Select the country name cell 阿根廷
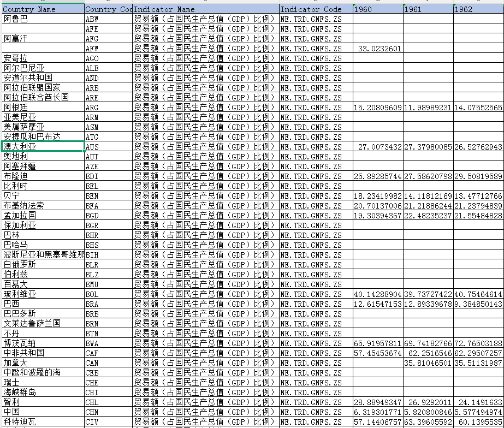This screenshot has height=428, width=504. [x=43, y=108]
